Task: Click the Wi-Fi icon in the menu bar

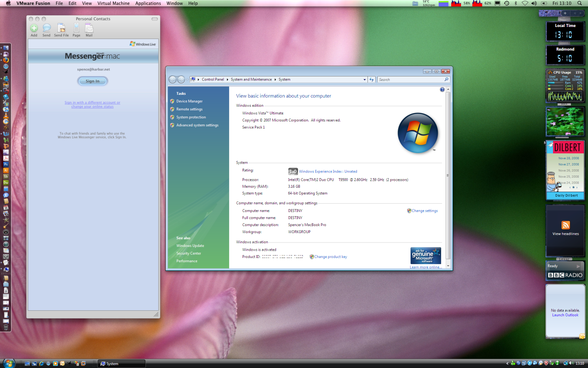Action: [525, 3]
